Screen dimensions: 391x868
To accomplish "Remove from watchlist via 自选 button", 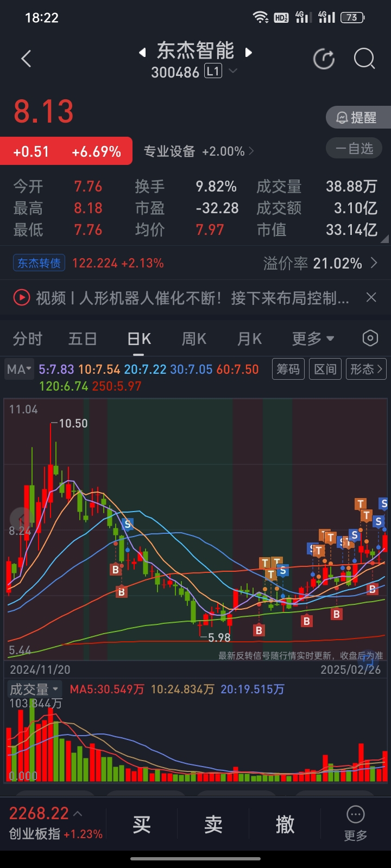I will point(355,148).
